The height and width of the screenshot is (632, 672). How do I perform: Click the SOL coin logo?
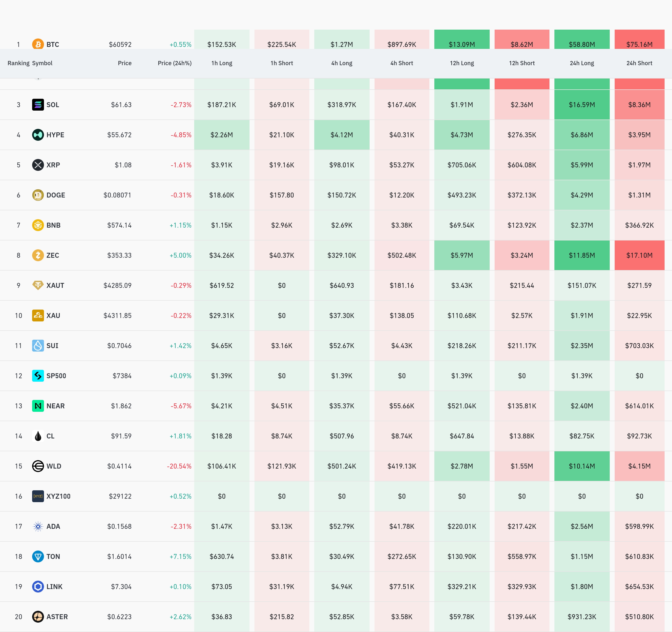point(38,105)
